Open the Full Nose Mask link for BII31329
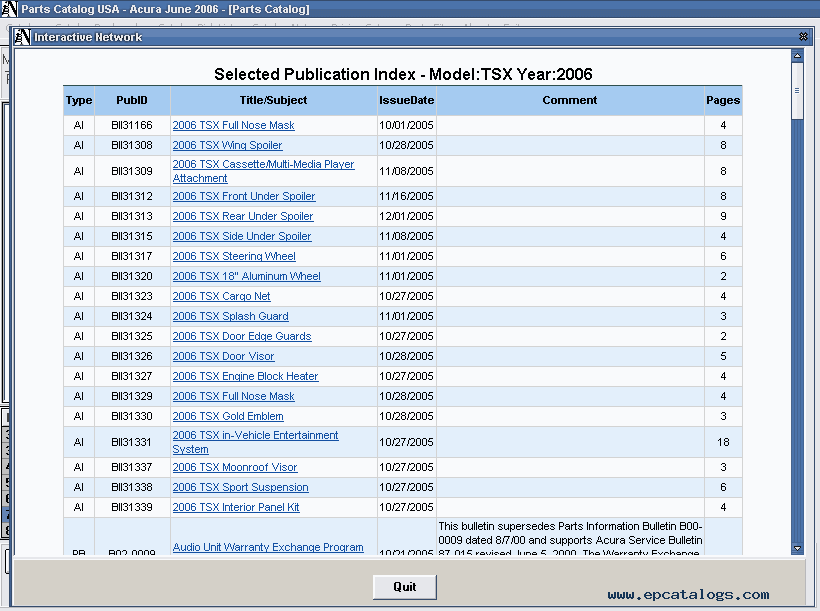This screenshot has height=611, width=820. (233, 397)
